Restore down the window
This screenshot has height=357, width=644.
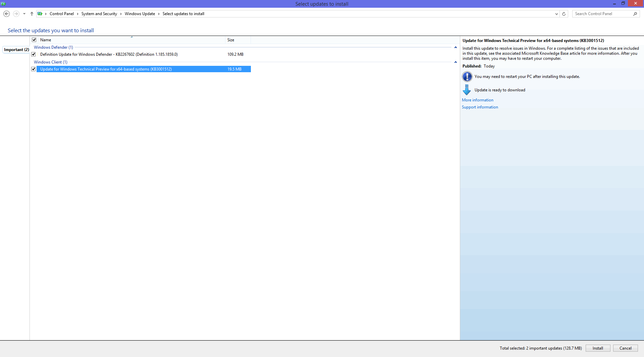coord(623,3)
